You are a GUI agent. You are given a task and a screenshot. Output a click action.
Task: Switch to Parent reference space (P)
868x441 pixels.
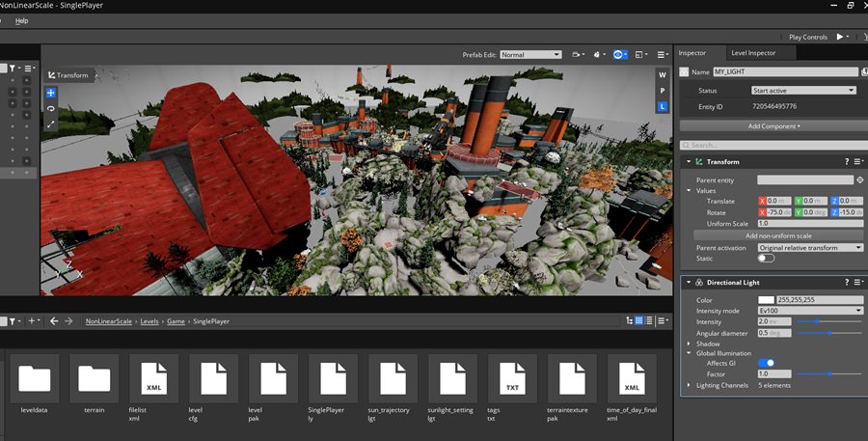tap(662, 91)
